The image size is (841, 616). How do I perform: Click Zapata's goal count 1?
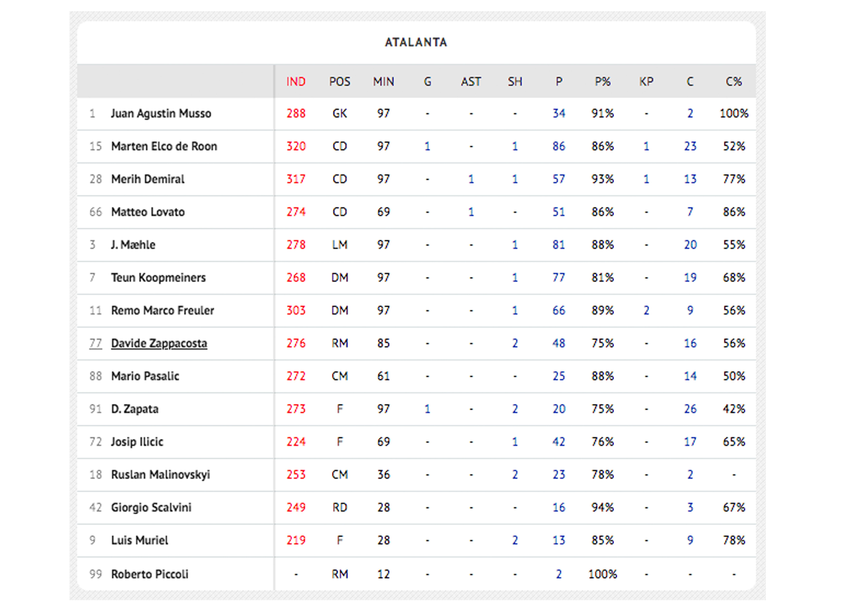point(427,409)
